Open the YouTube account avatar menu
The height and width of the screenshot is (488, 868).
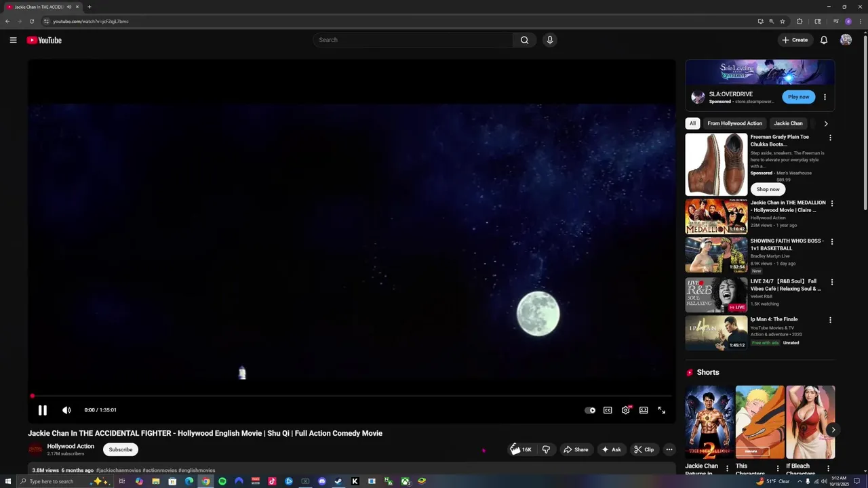click(846, 40)
